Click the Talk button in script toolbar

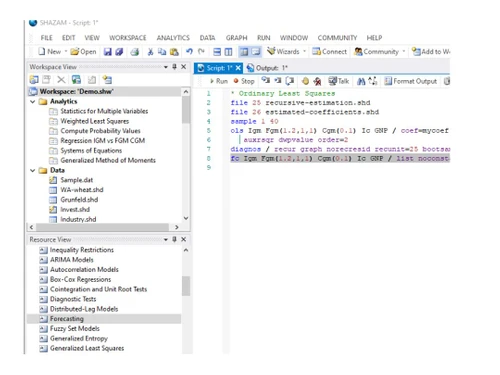pos(338,81)
